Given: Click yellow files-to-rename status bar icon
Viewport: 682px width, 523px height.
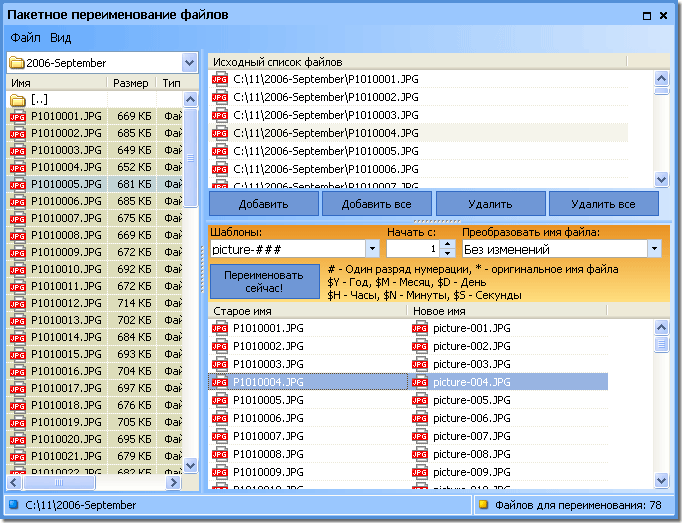Looking at the screenshot, I should [x=482, y=505].
